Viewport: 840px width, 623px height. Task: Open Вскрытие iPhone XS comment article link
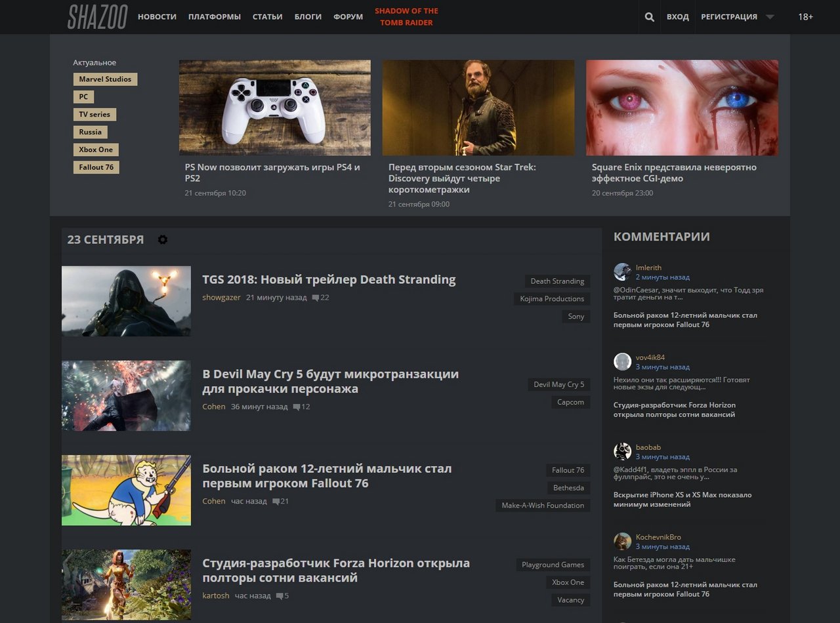pos(682,500)
